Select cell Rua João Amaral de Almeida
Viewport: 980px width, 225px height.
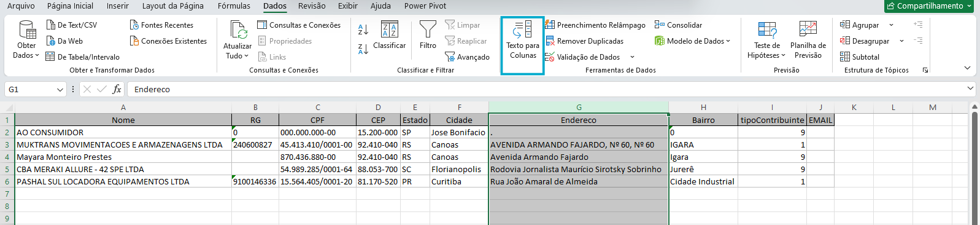pos(579,181)
